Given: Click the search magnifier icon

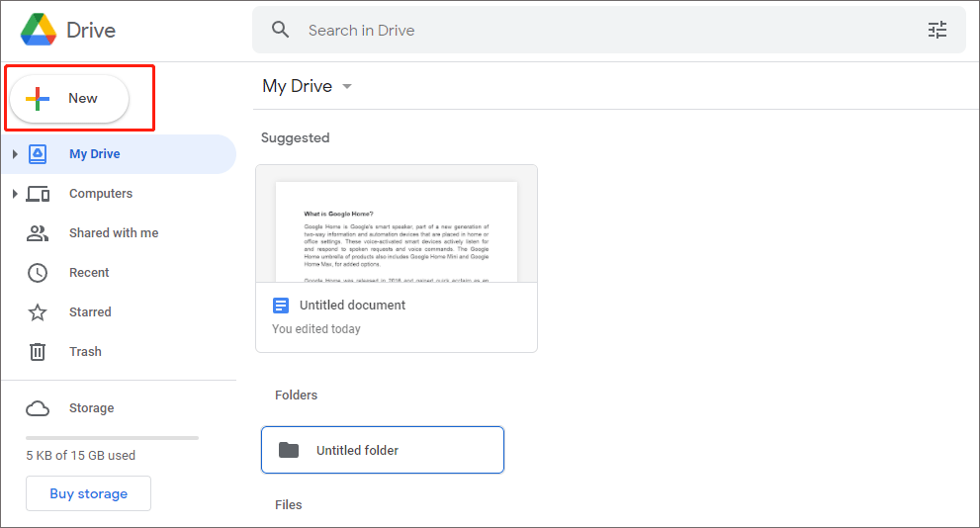Looking at the screenshot, I should click(x=280, y=30).
